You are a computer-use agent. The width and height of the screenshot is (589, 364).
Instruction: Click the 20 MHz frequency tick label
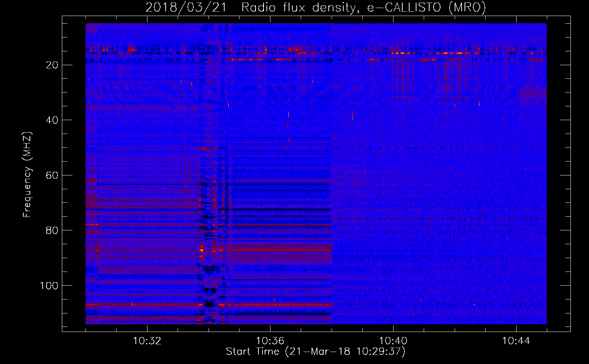coord(52,65)
